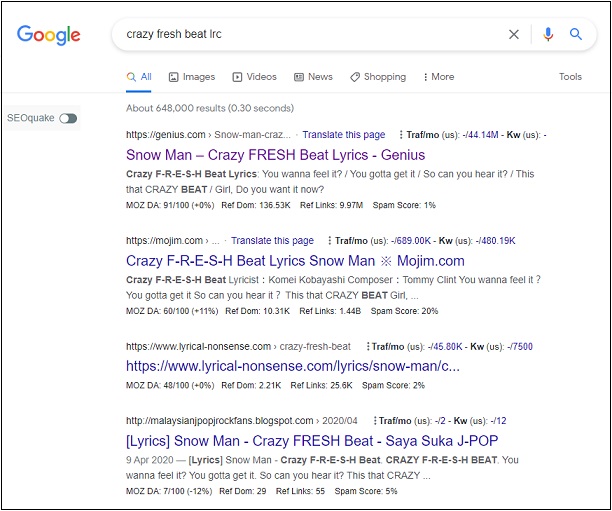The height and width of the screenshot is (511, 612).
Task: Open the lyrical-nonsense.com result title link
Action: (x=293, y=366)
